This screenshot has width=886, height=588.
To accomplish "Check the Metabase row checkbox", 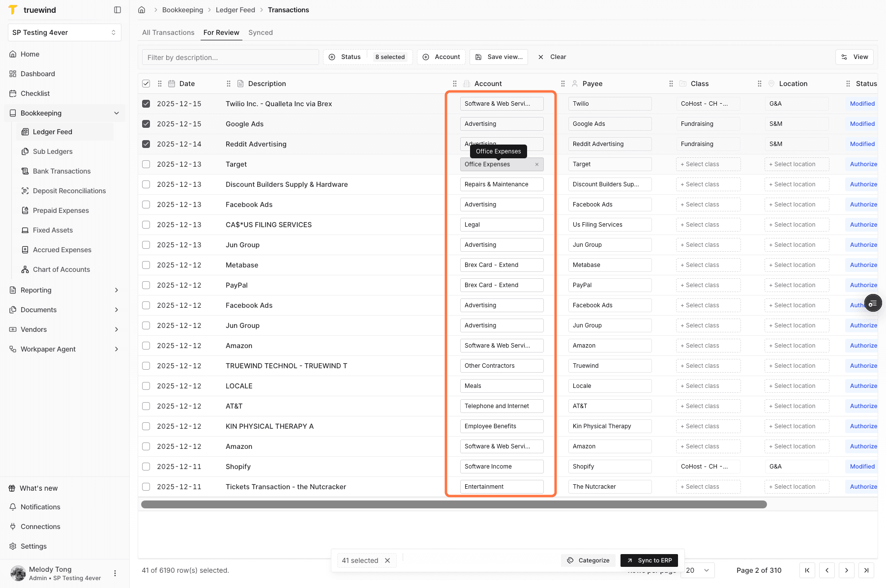I will click(146, 265).
